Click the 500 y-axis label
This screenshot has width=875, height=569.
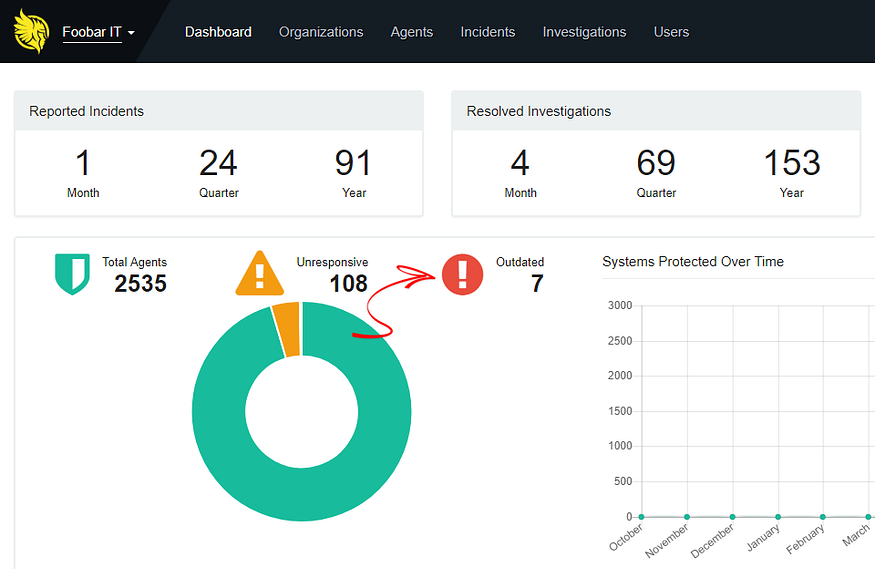623,481
